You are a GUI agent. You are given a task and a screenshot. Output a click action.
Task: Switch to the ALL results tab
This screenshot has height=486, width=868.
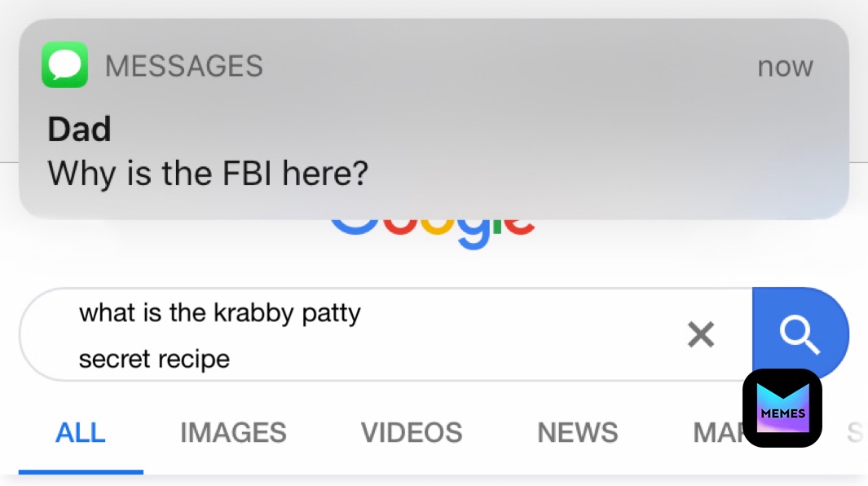click(80, 432)
